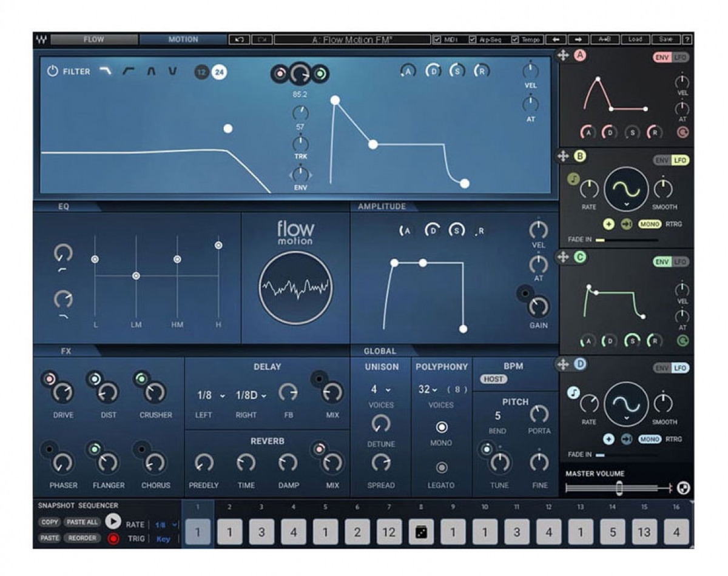Click modulator A move-arrows icon
Viewport: 728px width, 576px height.
pyautogui.click(x=563, y=56)
